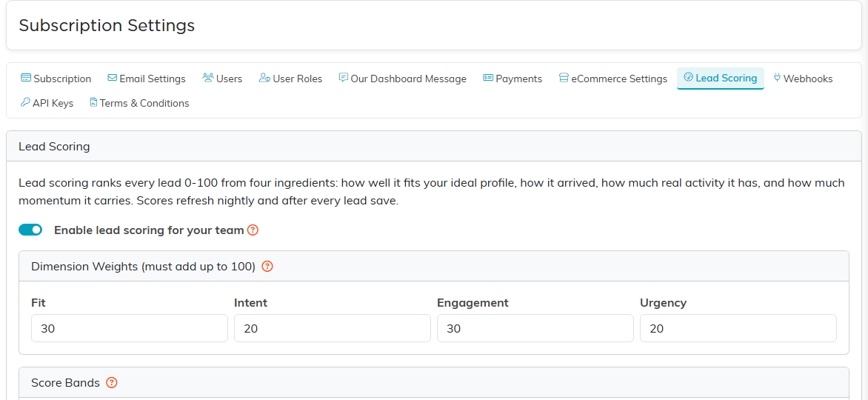The image size is (868, 400).
Task: Toggle the Enable lead scoring switch
Action: click(30, 230)
